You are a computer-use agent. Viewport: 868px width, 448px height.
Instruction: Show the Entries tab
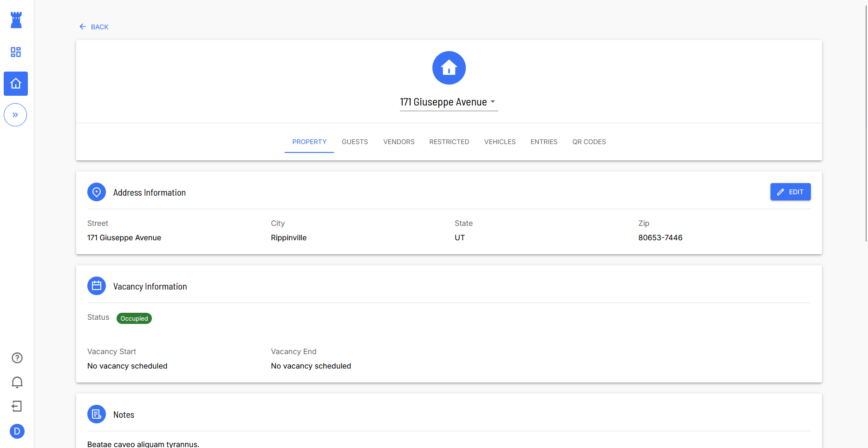click(544, 142)
